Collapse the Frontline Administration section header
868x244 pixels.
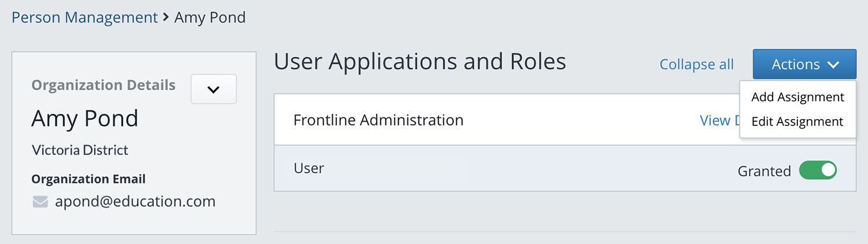click(x=378, y=120)
